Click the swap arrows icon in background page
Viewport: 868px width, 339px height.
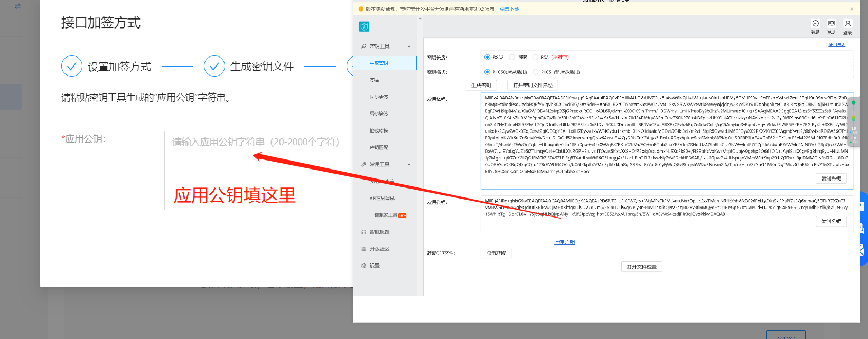tap(17, 6)
